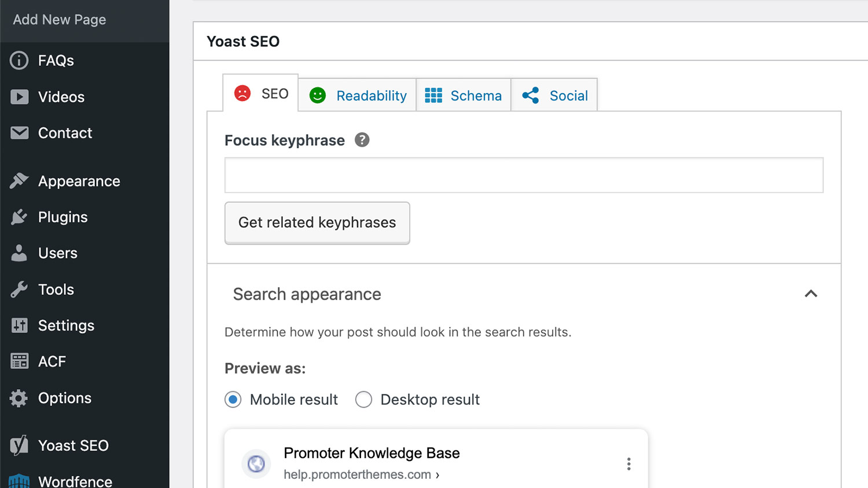This screenshot has height=488, width=868.
Task: Select the Mobile result radio button
Action: click(x=233, y=400)
